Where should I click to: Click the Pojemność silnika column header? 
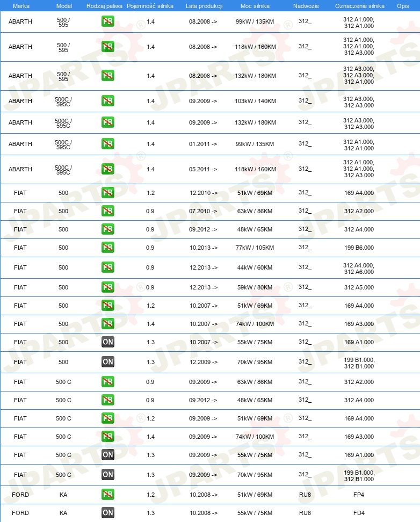[x=150, y=6]
